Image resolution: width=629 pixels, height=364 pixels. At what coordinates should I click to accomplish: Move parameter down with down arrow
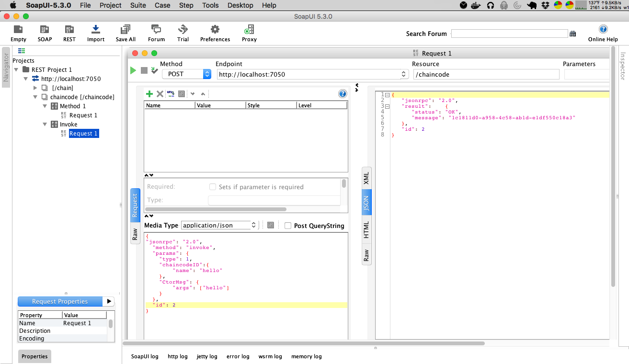(193, 94)
